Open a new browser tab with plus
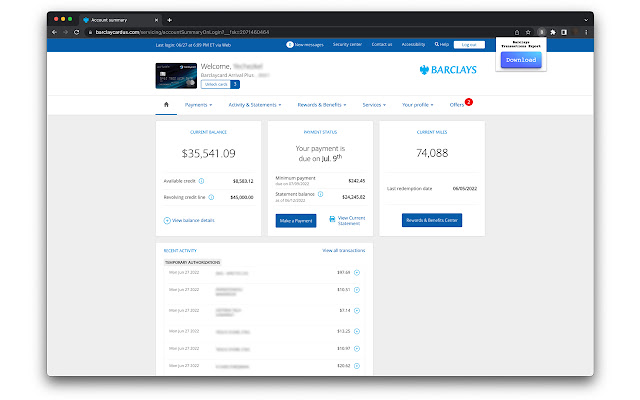The height and width of the screenshot is (400, 640). (x=169, y=20)
